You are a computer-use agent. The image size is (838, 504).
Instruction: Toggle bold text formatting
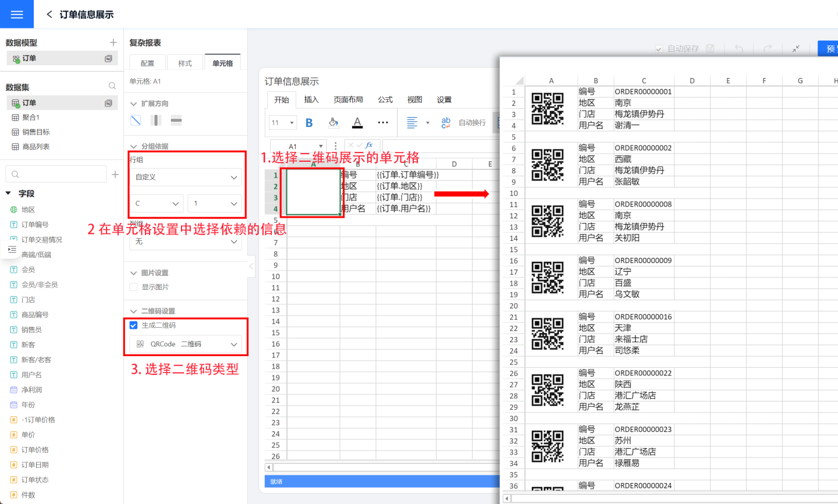pyautogui.click(x=309, y=123)
